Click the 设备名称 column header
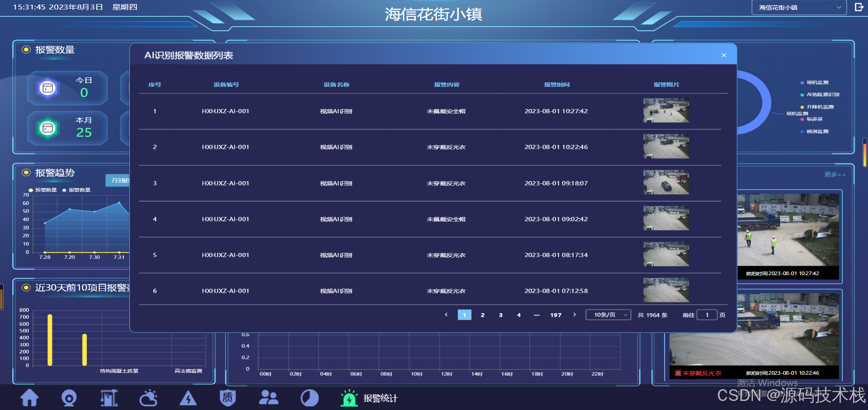The width and height of the screenshot is (868, 410). pyautogui.click(x=336, y=85)
